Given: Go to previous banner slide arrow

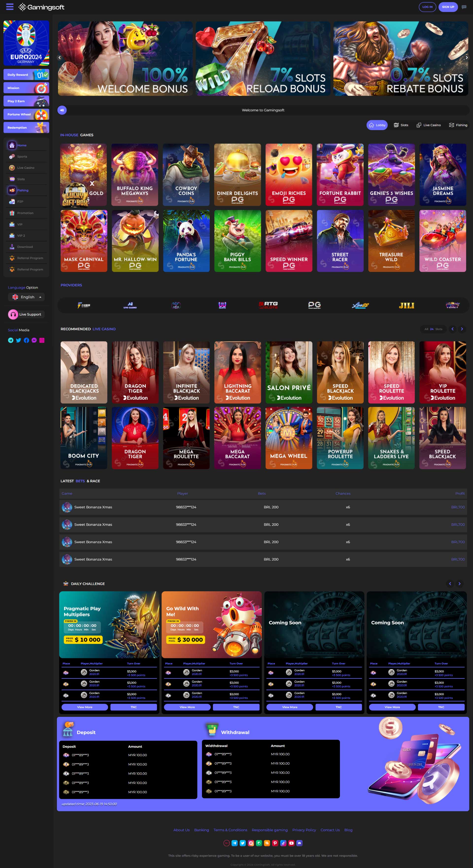Looking at the screenshot, I should tap(60, 58).
